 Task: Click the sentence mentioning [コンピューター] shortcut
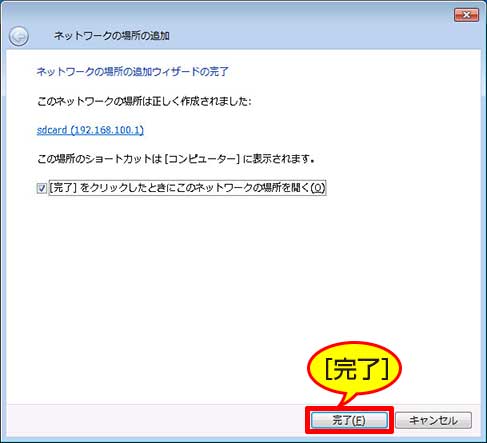176,159
